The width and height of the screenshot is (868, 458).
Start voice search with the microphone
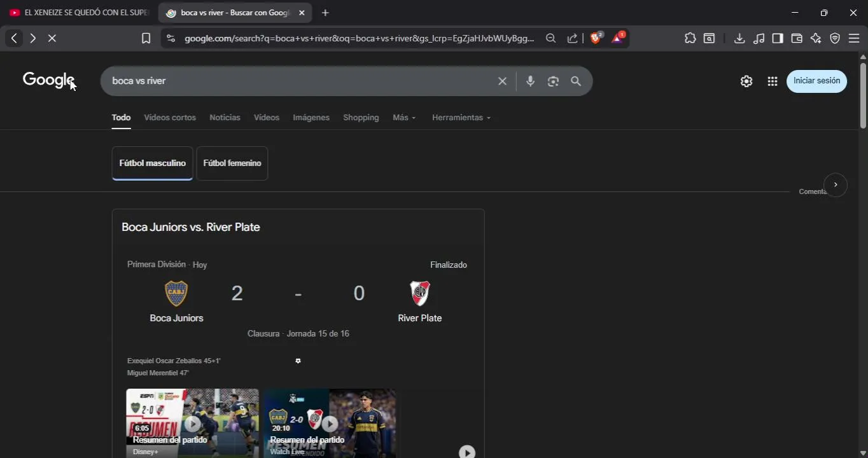click(x=530, y=81)
